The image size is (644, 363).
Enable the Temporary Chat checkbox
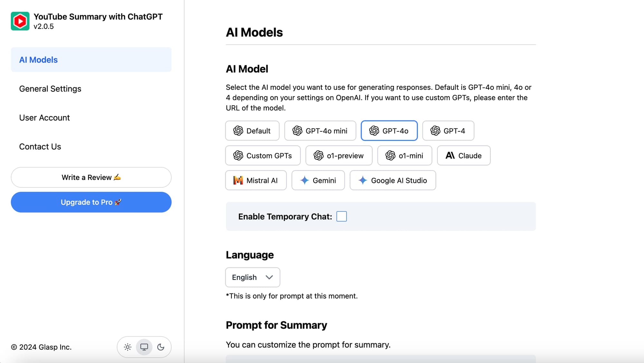pos(341,217)
